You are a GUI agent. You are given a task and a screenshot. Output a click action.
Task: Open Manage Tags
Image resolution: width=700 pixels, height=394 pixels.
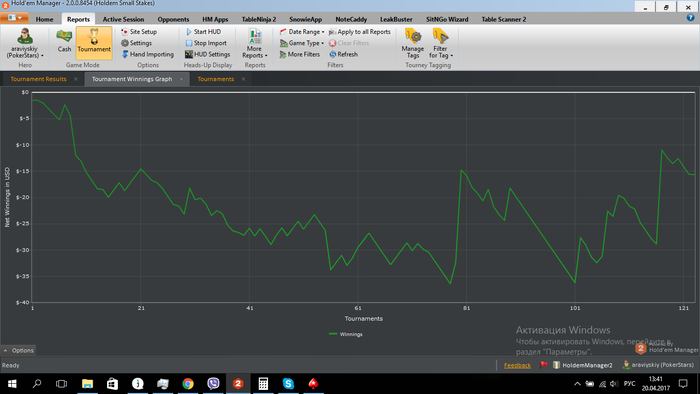tap(412, 43)
